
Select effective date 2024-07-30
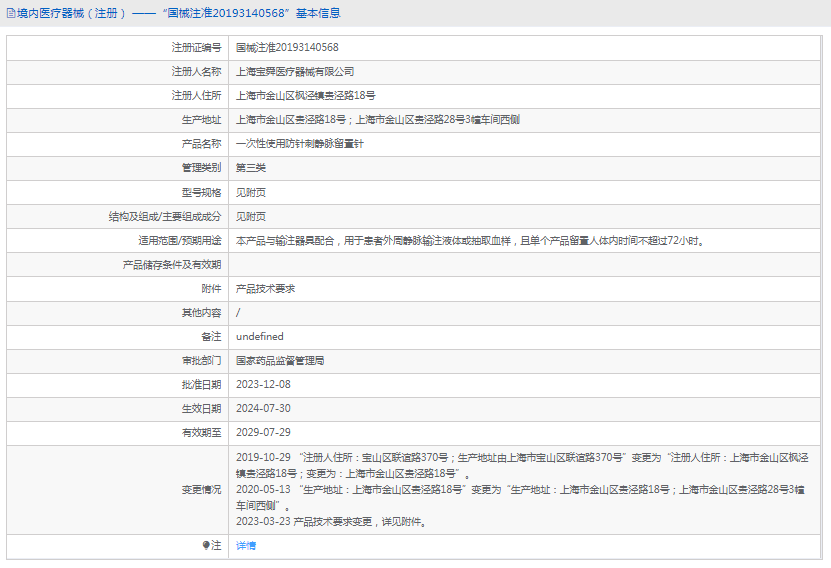pos(263,409)
